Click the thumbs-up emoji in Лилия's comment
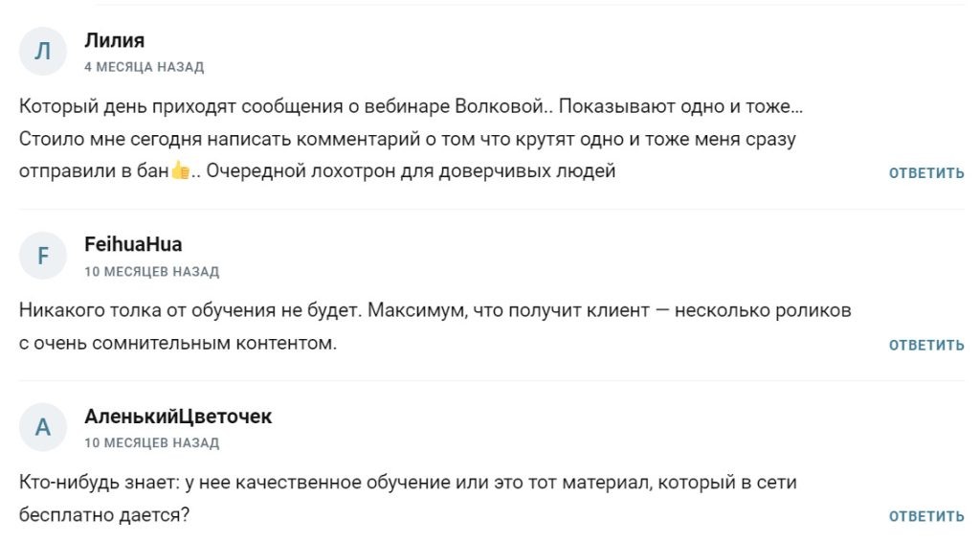The image size is (980, 542). [180, 170]
